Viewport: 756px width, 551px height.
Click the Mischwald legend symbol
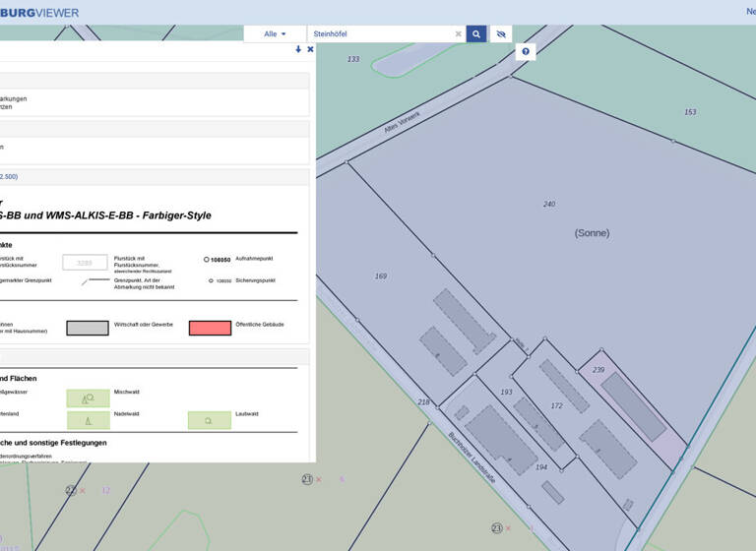pos(88,398)
